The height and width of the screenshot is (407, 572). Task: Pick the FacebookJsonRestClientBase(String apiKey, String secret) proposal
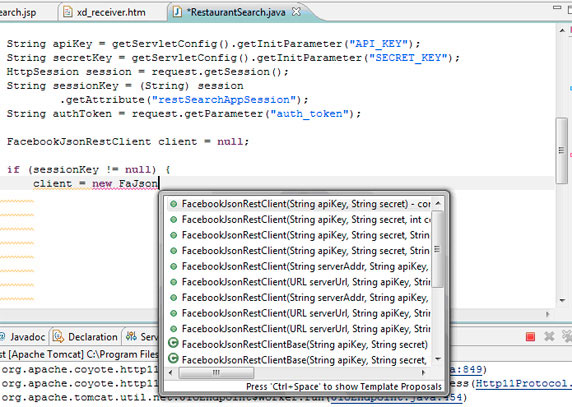tap(299, 345)
